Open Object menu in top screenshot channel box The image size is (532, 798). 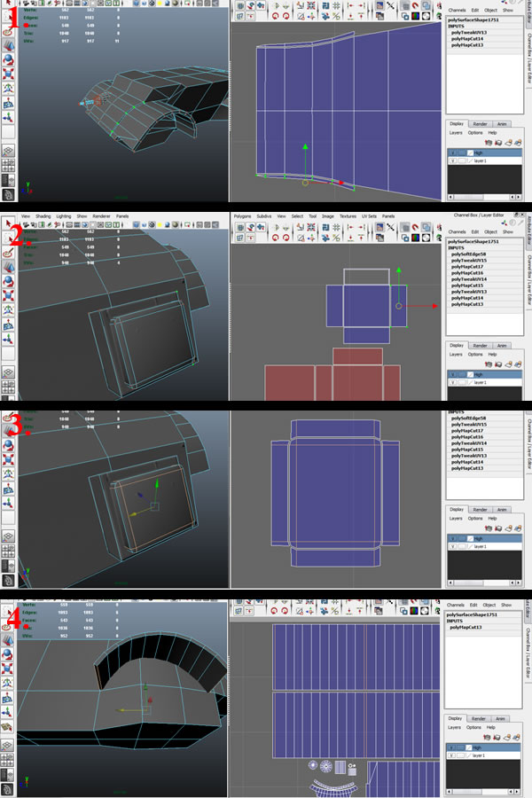click(490, 10)
